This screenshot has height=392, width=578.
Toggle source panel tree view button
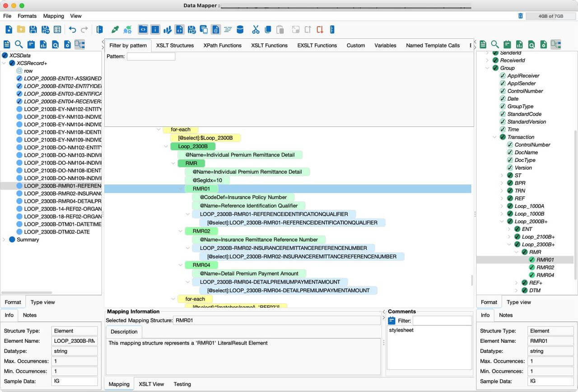(x=79, y=44)
